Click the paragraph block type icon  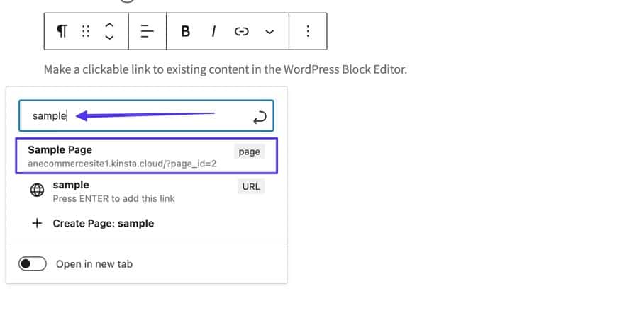pos(62,31)
